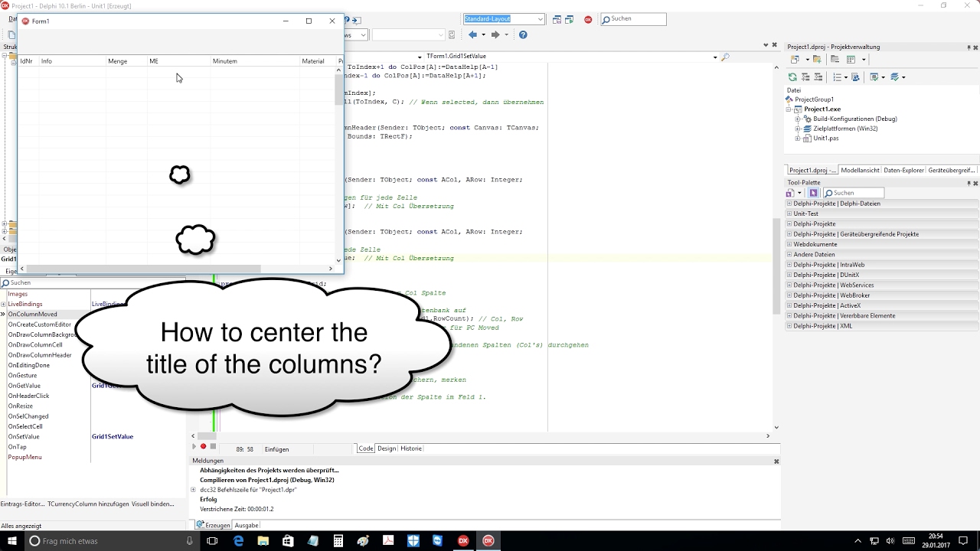Open the Modellansicht tab
Image resolution: width=980 pixels, height=551 pixels.
(860, 171)
